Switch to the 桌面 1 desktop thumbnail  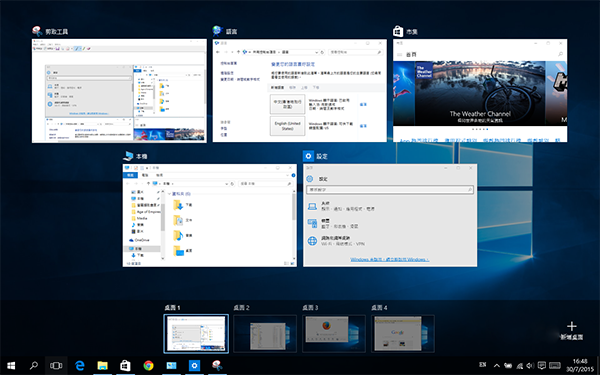tap(196, 334)
